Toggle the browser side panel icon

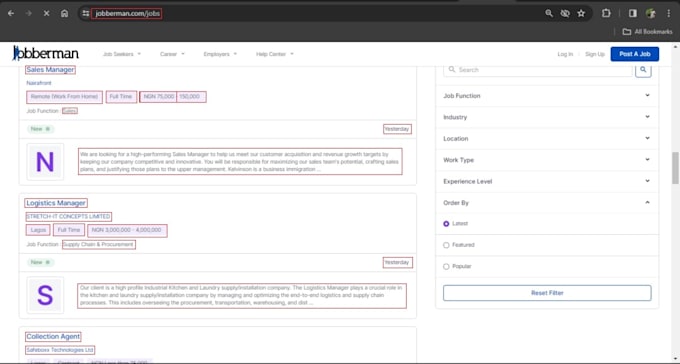pyautogui.click(x=633, y=13)
